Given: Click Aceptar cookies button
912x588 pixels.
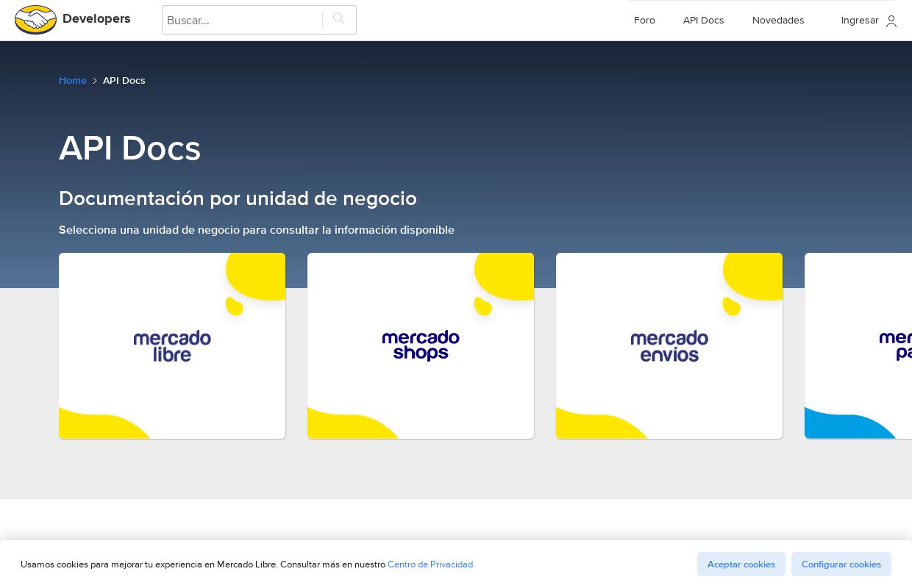Looking at the screenshot, I should [741, 564].
